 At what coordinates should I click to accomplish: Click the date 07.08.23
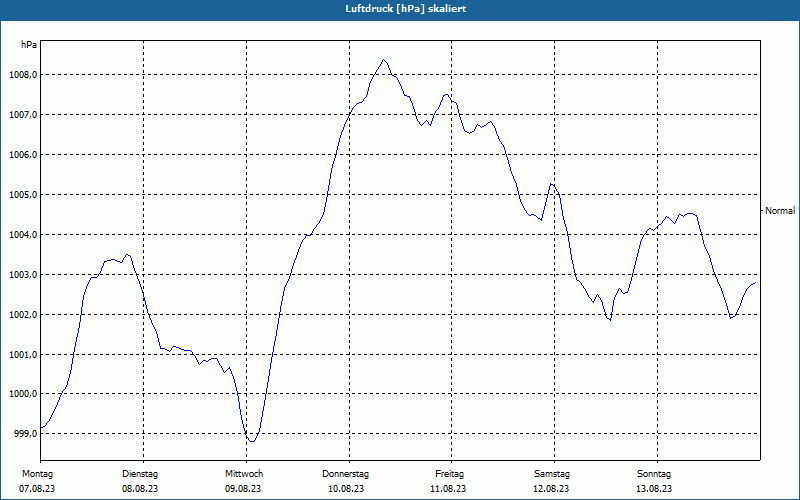point(37,489)
